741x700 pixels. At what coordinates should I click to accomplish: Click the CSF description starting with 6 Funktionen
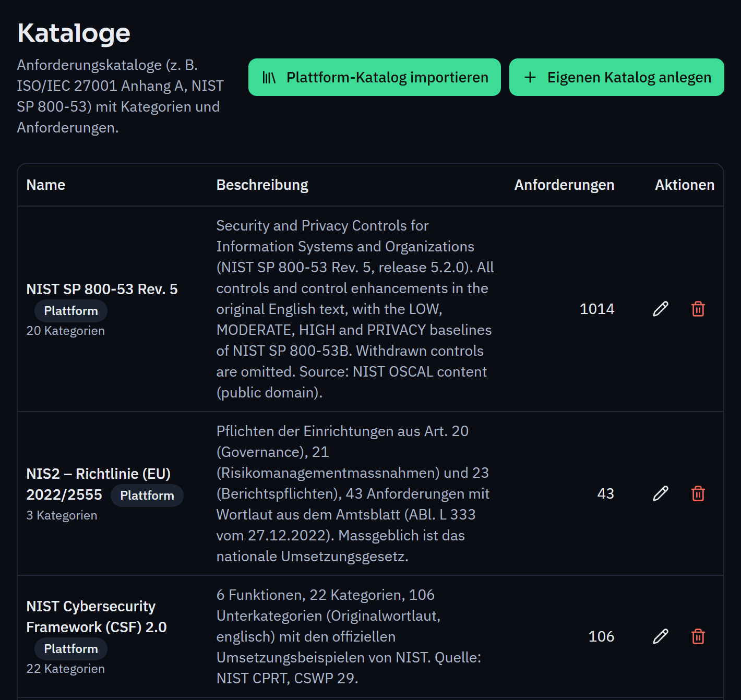[349, 636]
